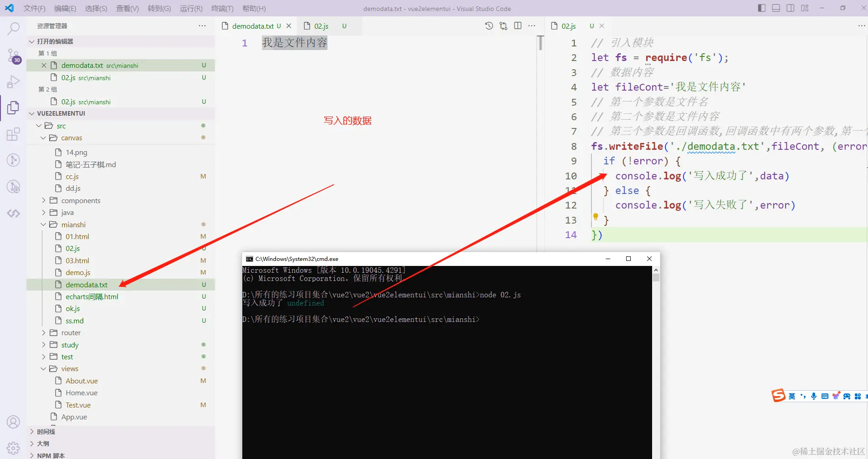
Task: Open the View menu
Action: tap(127, 8)
